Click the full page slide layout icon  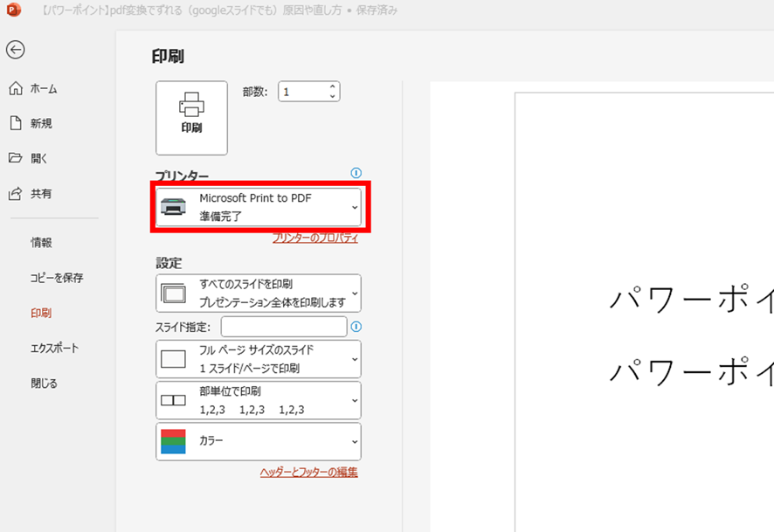pyautogui.click(x=173, y=358)
